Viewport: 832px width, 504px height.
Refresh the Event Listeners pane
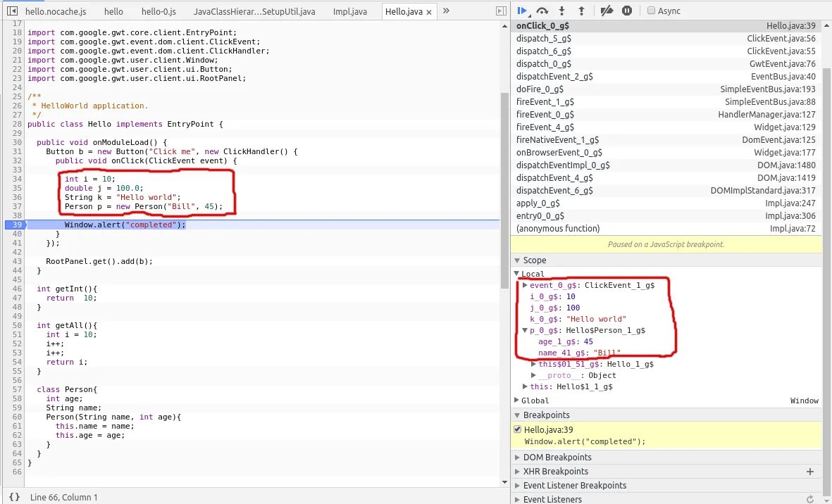pos(809,499)
